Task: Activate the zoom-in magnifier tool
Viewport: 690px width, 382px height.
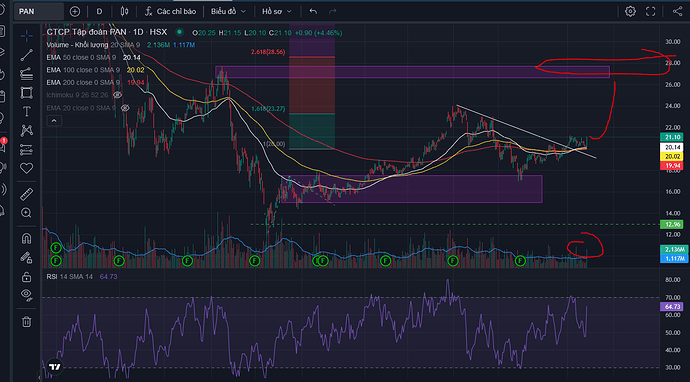Action: 27,213
